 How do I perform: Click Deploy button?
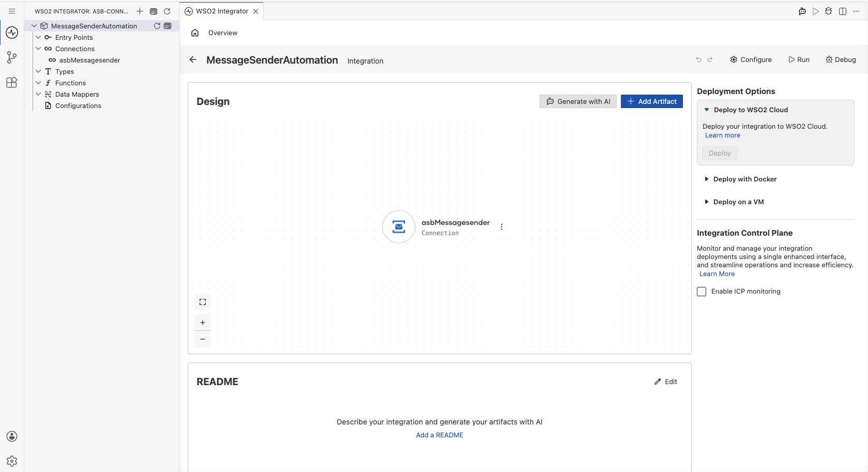pyautogui.click(x=720, y=153)
